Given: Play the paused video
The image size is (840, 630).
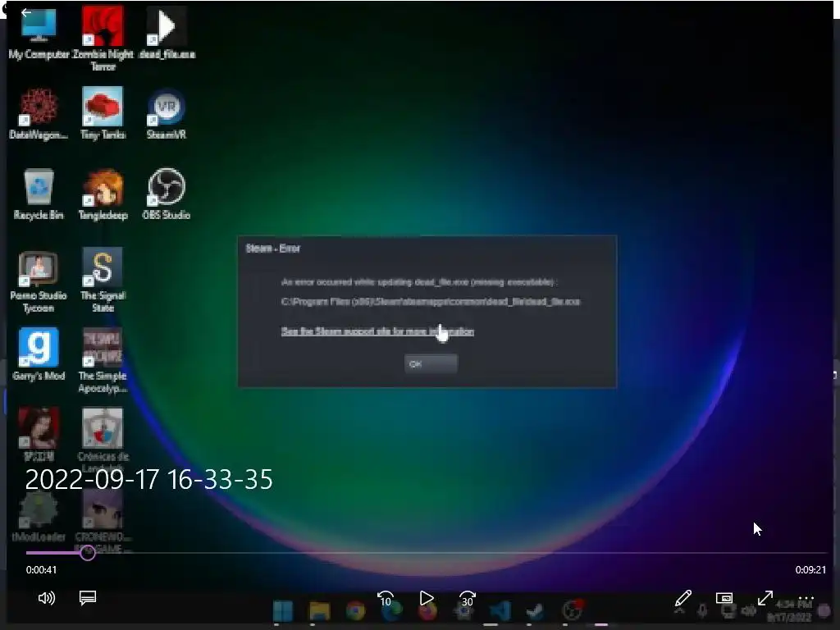Looking at the screenshot, I should click(x=427, y=598).
